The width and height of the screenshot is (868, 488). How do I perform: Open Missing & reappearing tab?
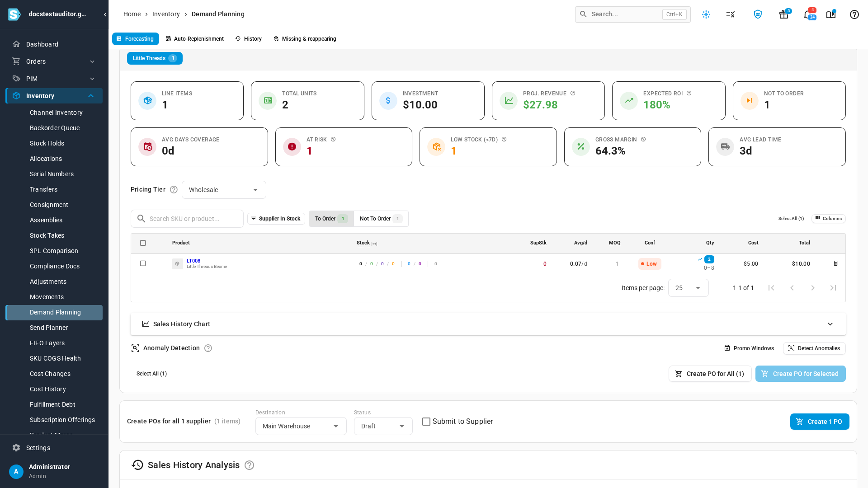point(305,39)
